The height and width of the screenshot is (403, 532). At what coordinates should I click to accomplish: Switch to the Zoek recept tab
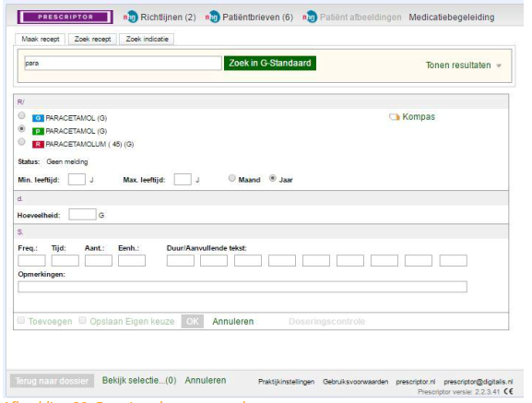click(x=92, y=39)
